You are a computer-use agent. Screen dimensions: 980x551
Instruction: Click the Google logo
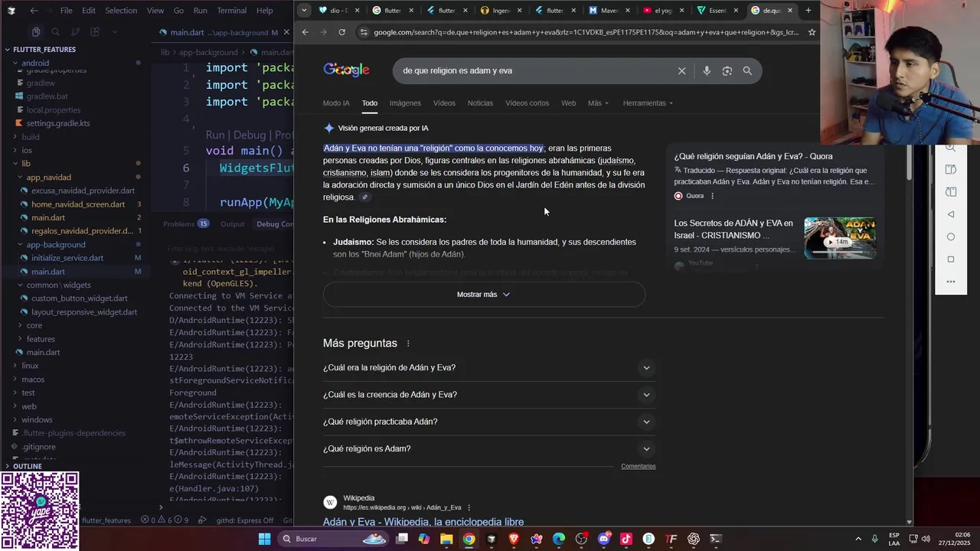(x=346, y=70)
